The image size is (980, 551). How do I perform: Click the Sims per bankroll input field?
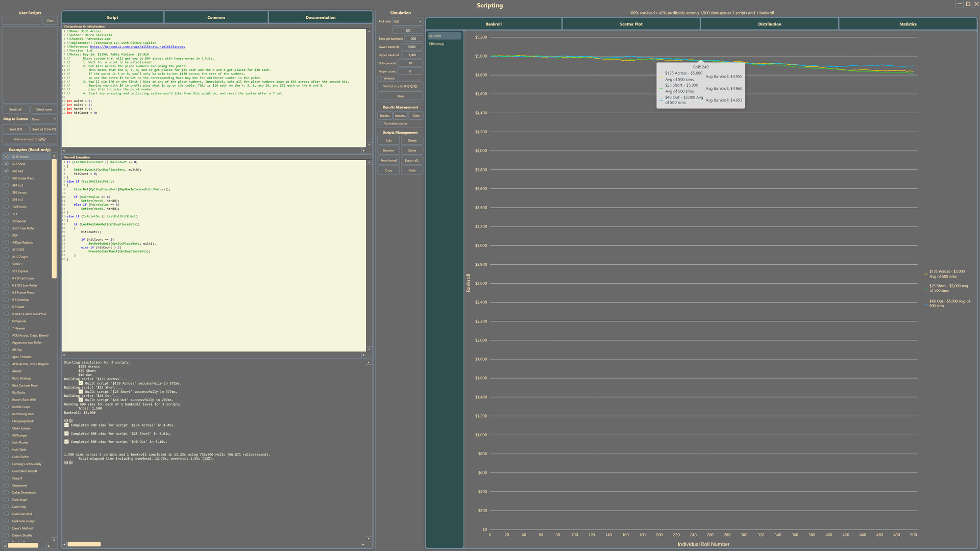point(413,39)
